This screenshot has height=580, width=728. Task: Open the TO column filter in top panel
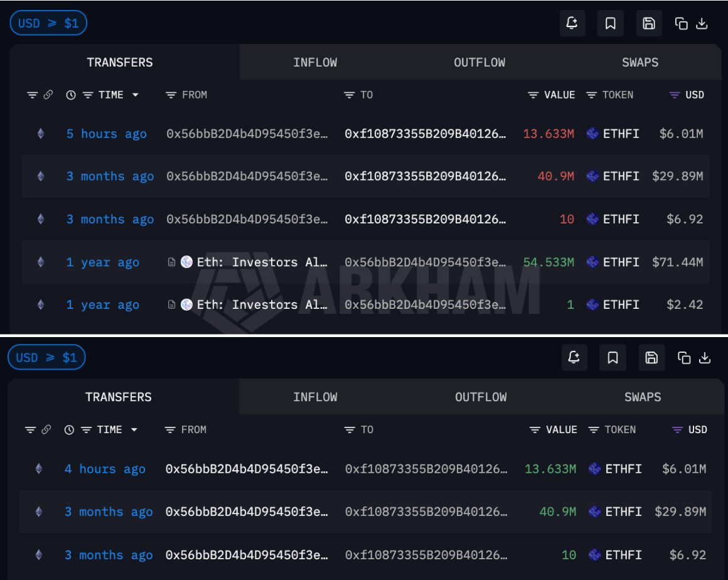tap(349, 95)
